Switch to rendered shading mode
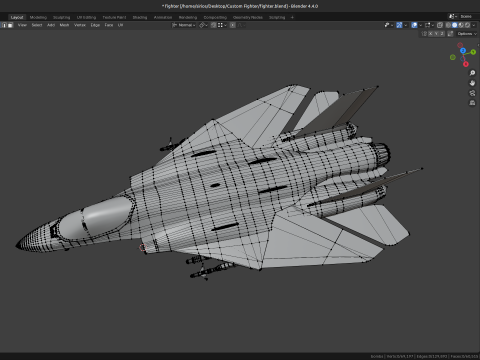The image size is (480, 360). 467,25
